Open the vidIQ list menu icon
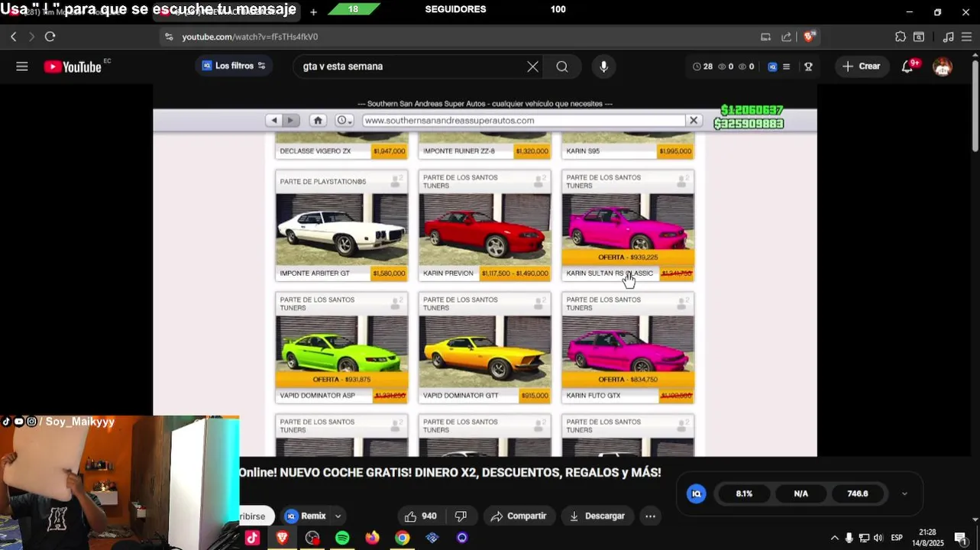Image resolution: width=980 pixels, height=550 pixels. (786, 66)
